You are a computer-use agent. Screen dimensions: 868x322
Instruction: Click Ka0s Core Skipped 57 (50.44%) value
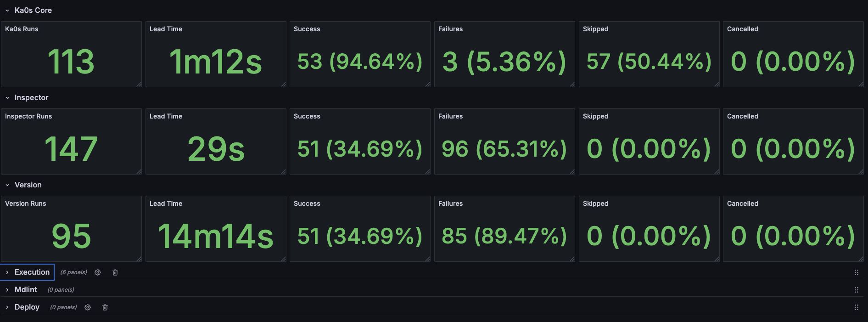click(x=649, y=62)
